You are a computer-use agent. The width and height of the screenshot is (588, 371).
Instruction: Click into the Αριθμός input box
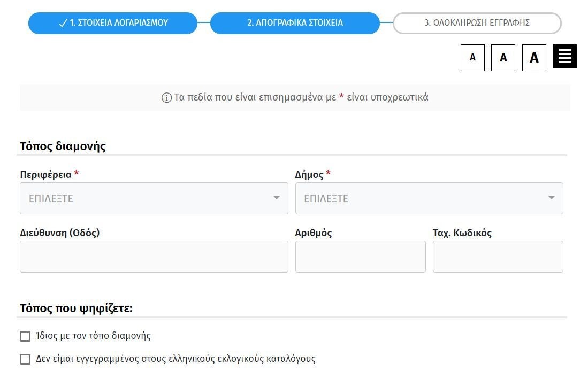point(360,257)
